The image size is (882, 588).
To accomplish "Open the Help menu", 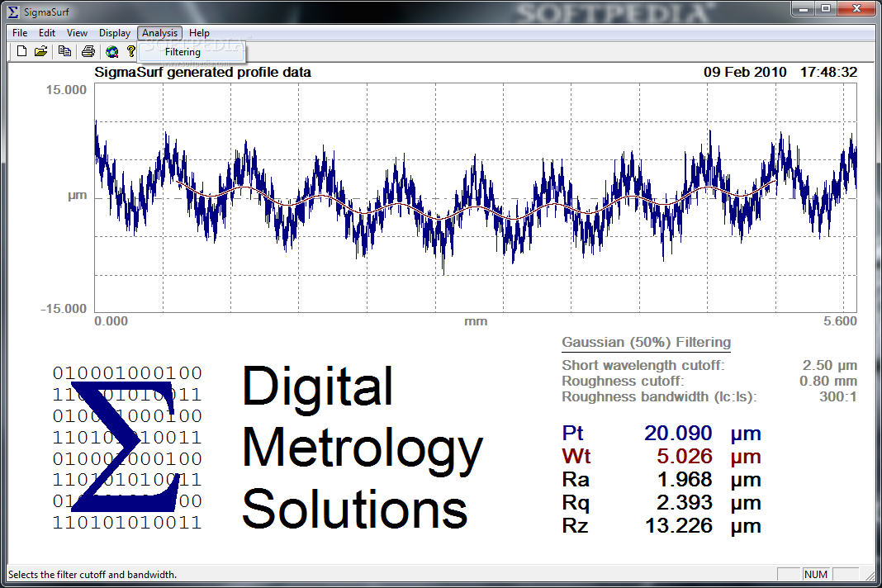I will (x=199, y=33).
